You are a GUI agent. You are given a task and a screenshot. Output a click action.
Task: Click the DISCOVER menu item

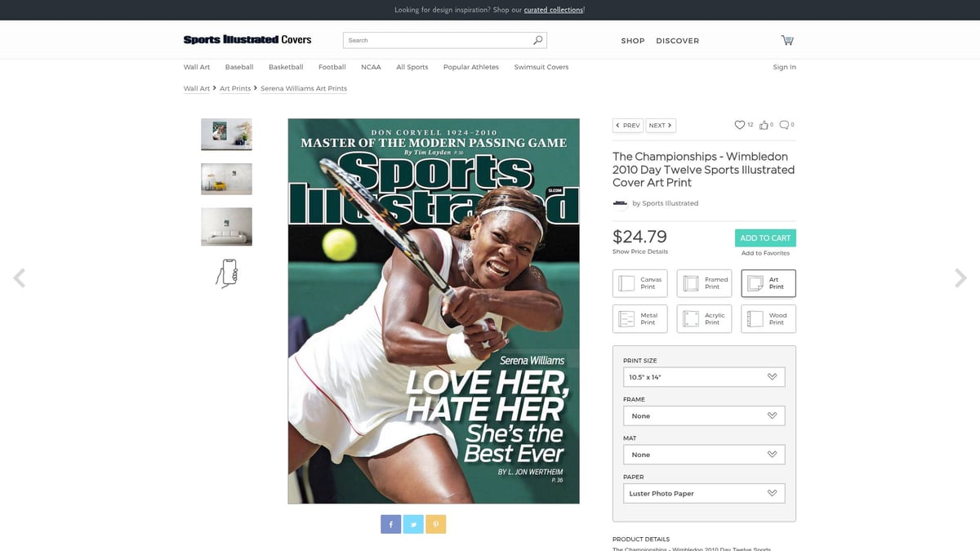pos(677,40)
